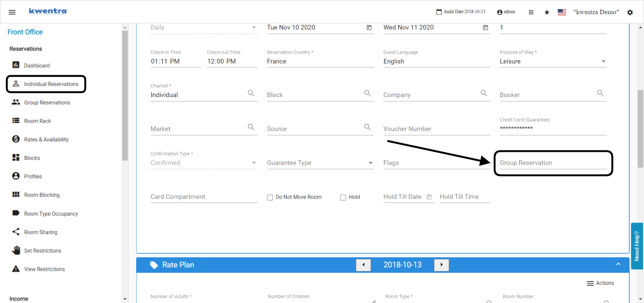Open Blocks in sidebar
This screenshot has width=644, height=303.
tap(32, 158)
